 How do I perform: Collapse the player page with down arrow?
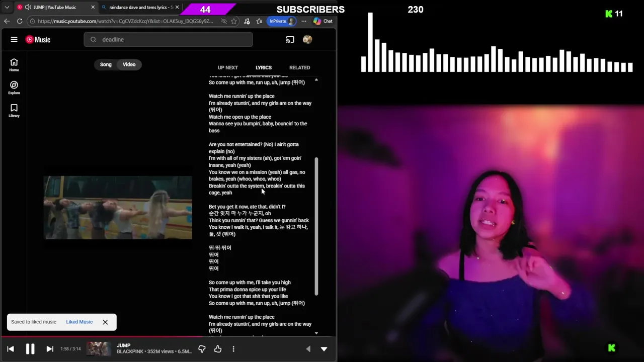[x=324, y=349]
